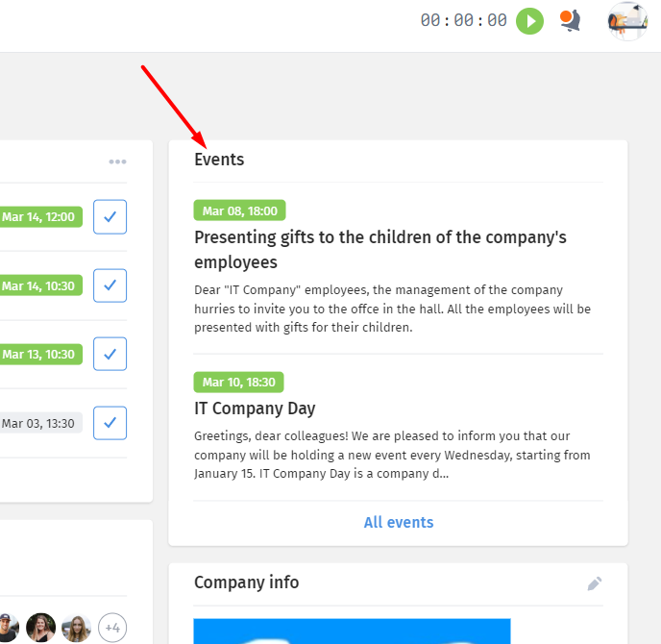Select the blonde woman member avatar
The width and height of the screenshot is (661, 644).
click(x=76, y=628)
